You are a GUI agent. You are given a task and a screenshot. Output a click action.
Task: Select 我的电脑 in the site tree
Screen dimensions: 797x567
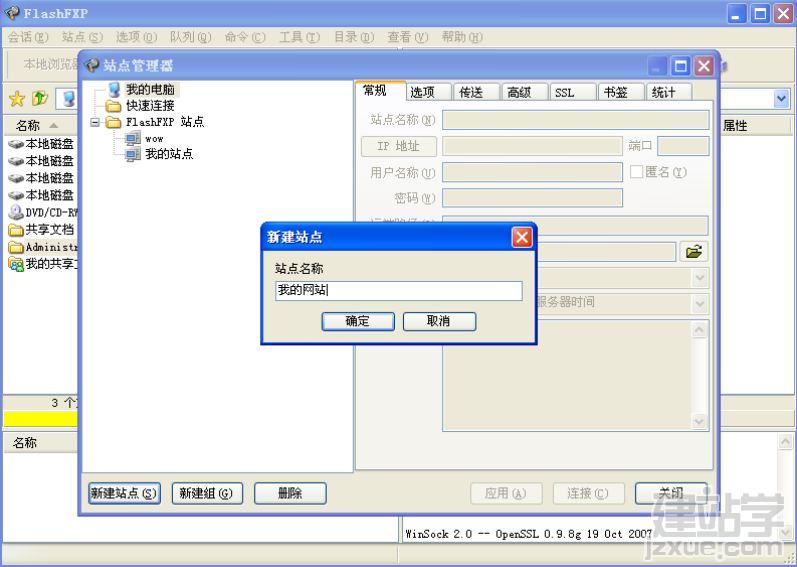coord(150,89)
